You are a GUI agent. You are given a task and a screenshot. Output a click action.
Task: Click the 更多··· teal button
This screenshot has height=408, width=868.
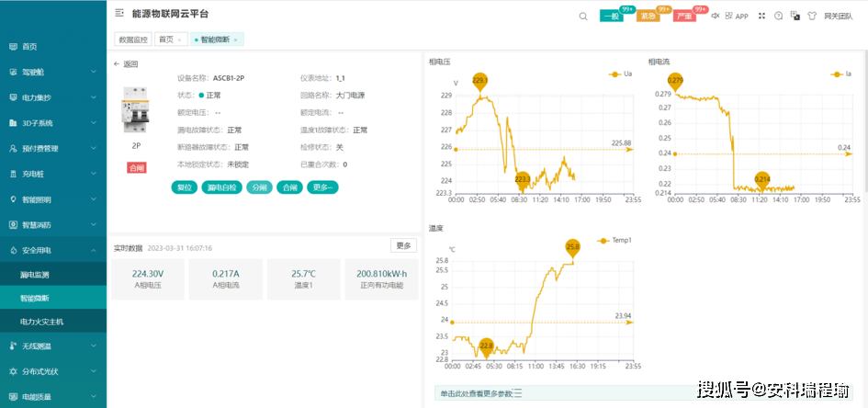[x=322, y=187]
